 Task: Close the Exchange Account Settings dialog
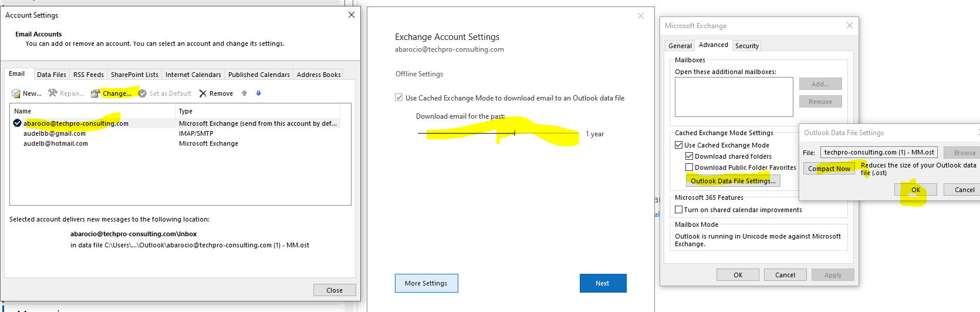coord(641,16)
